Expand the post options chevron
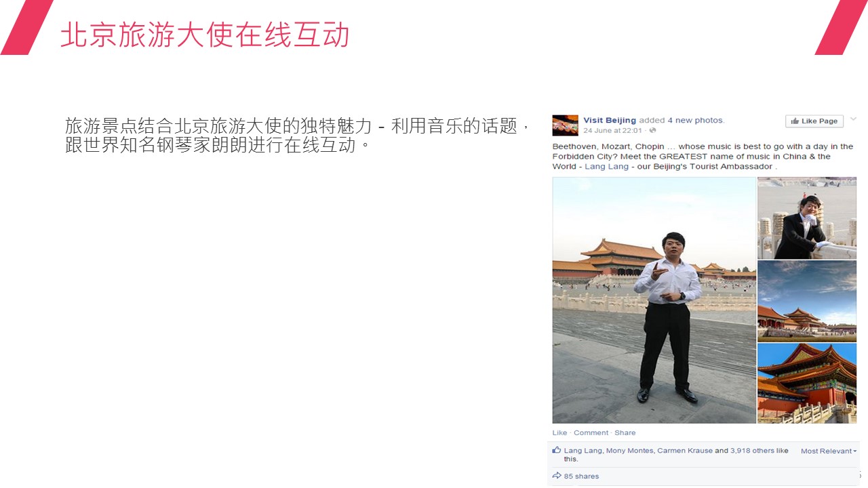Screen dimensions: 868x488 point(853,119)
